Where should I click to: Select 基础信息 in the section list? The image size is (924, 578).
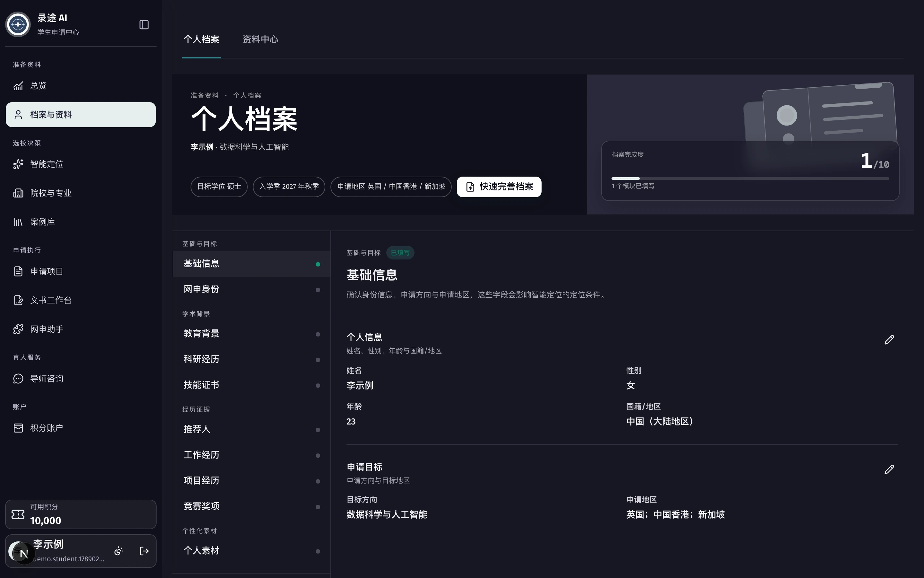click(x=252, y=264)
